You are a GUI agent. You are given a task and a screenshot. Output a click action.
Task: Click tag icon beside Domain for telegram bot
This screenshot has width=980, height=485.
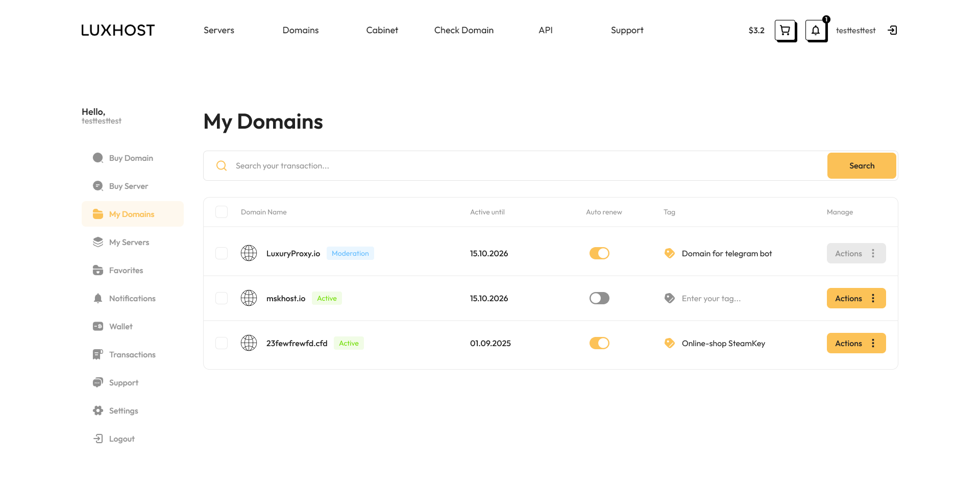pos(670,253)
